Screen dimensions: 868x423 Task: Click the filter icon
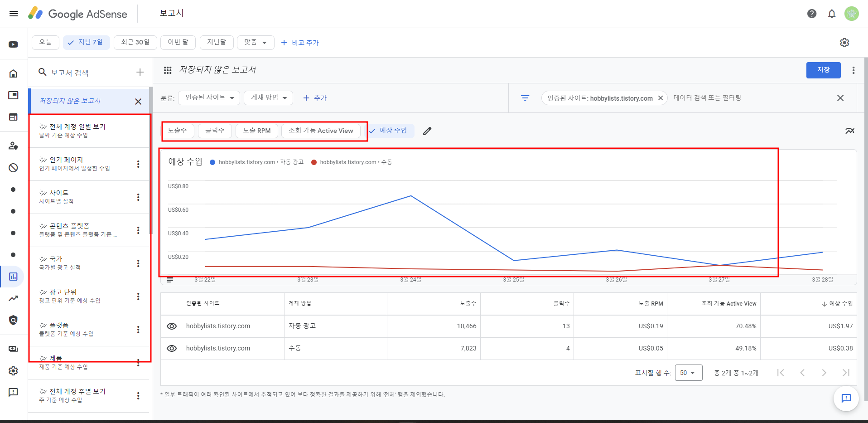pyautogui.click(x=525, y=98)
